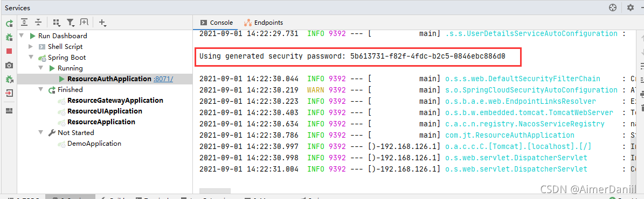Click the c.a.c.n.registry.NacosServiceRegistry logger name
The width and height of the screenshot is (644, 199).
click(x=525, y=124)
